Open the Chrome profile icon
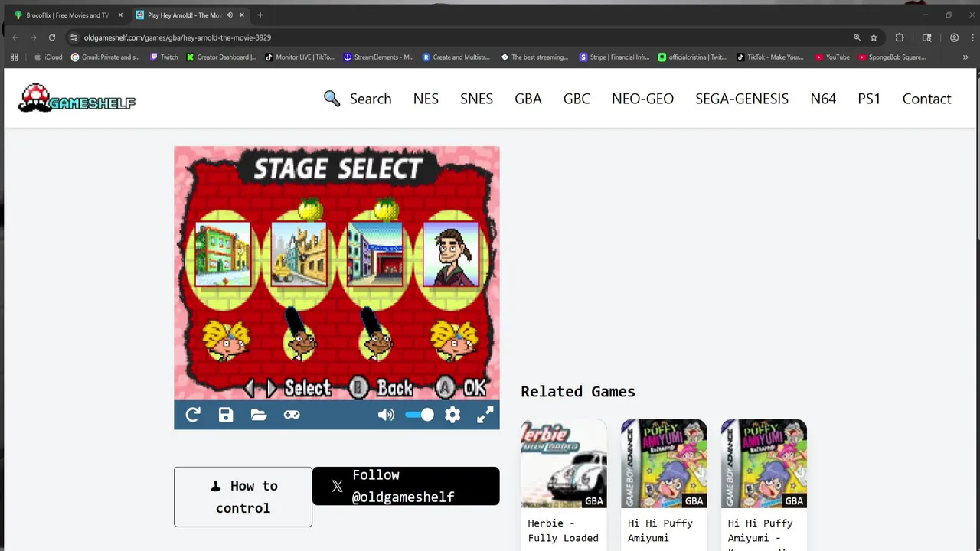980x551 pixels. [954, 37]
